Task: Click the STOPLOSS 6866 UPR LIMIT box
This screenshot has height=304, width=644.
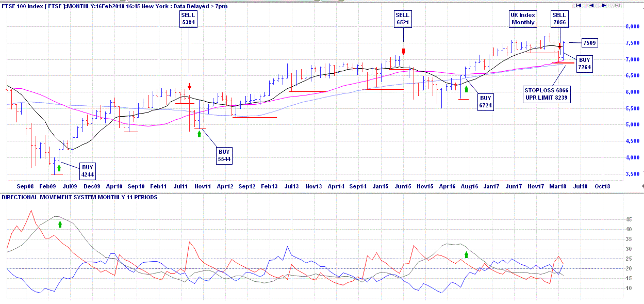Action: 547,94
